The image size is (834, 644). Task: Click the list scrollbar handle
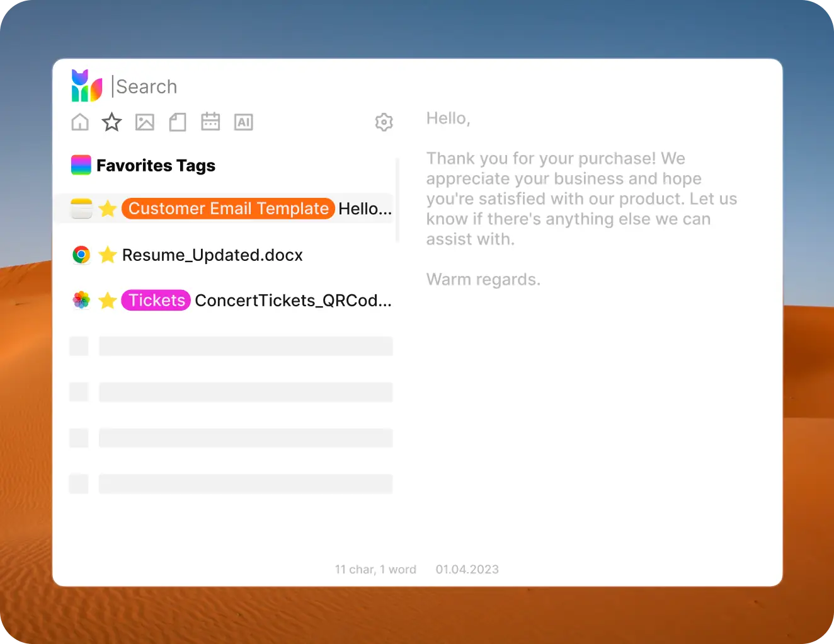(397, 200)
